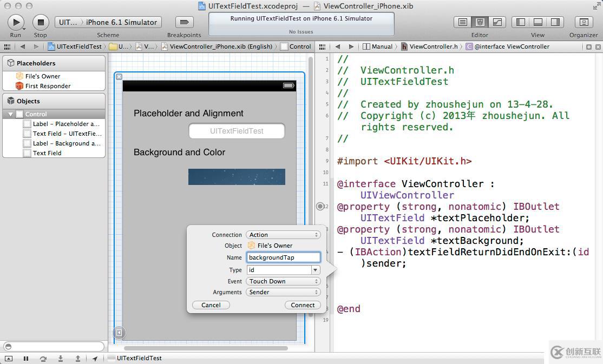
Task: Switch to the Standard editor
Action: coord(462,22)
